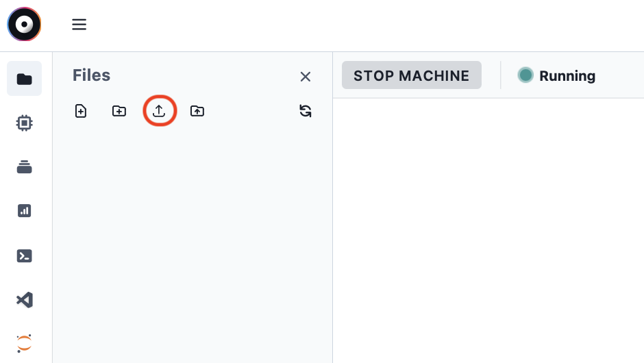This screenshot has width=644, height=363.
Task: Click the Paperspace logo icon
Action: click(24, 25)
